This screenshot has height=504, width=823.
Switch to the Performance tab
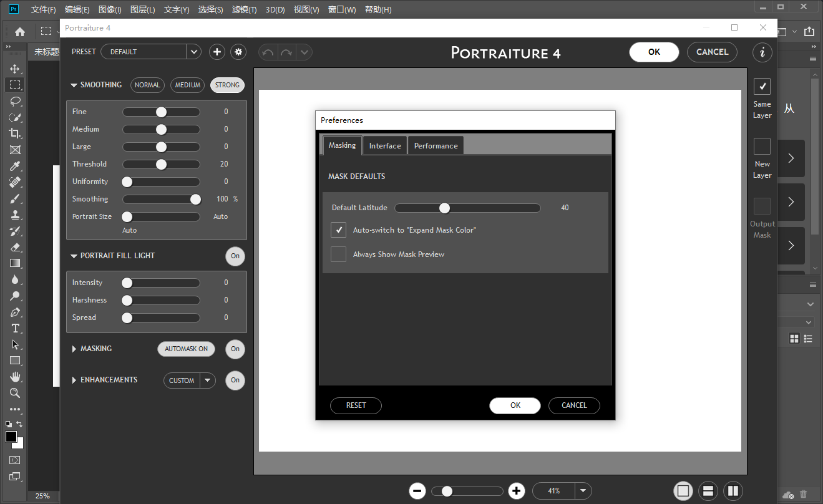click(x=436, y=145)
